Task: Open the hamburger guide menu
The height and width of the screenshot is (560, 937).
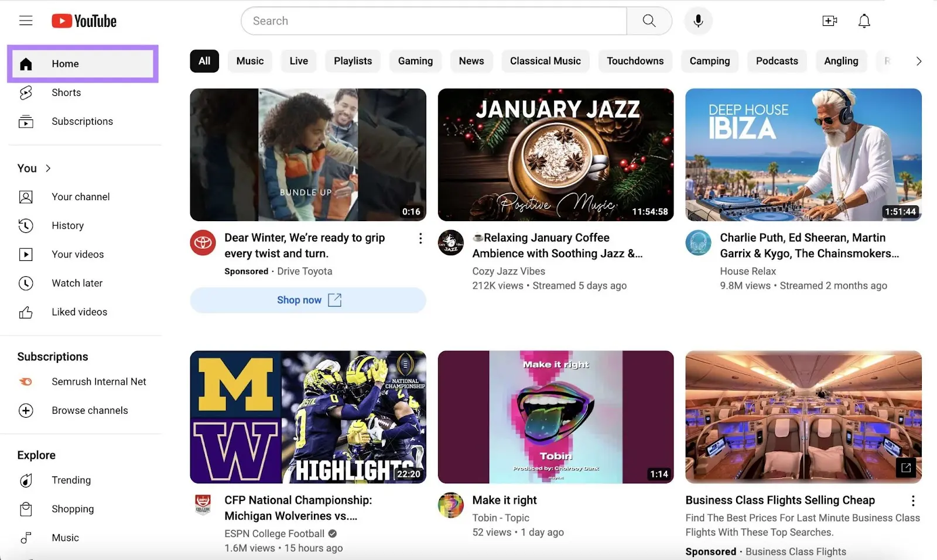Action: point(26,21)
